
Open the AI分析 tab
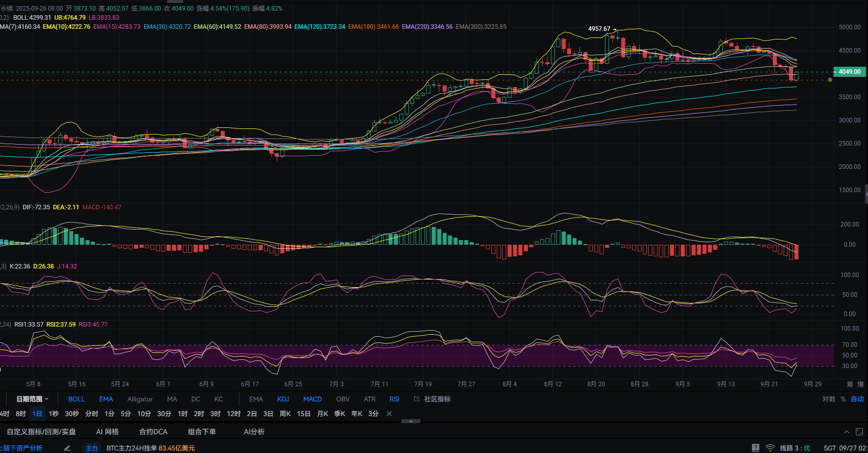(x=254, y=432)
